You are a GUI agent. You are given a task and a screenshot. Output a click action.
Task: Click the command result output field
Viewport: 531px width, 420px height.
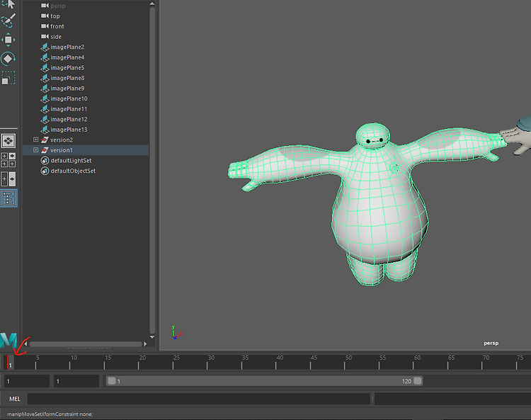click(452, 399)
